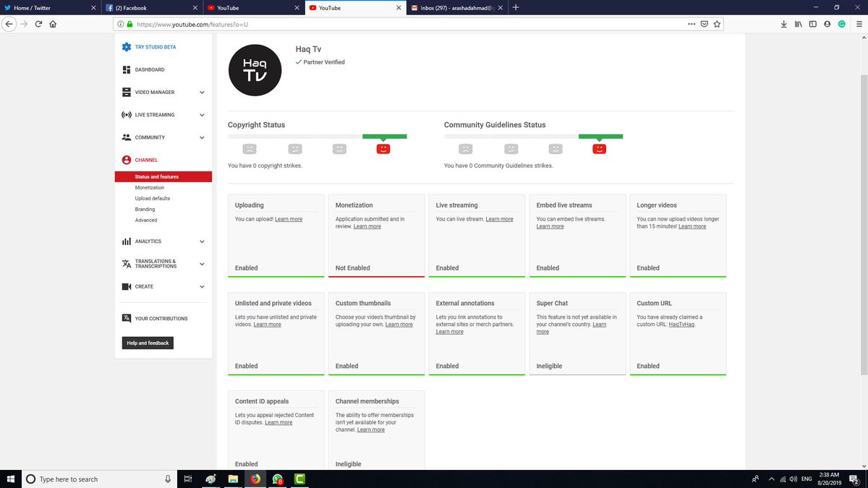Click Learn more in Channel memberships card
This screenshot has width=868, height=488.
371,429
